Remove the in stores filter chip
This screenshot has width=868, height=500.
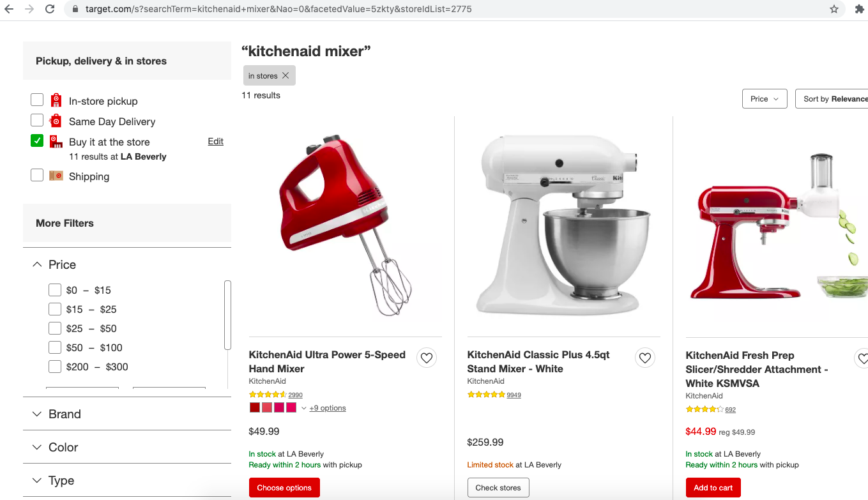[x=286, y=75]
